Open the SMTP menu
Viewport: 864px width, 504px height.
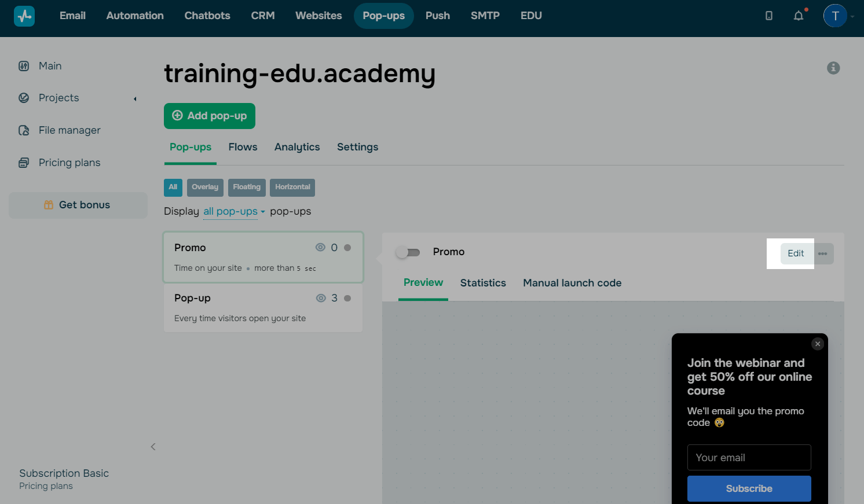(x=485, y=16)
